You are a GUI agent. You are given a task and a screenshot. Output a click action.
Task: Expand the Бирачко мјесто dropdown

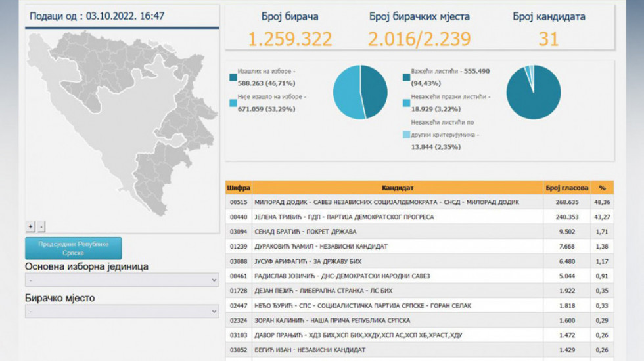(x=122, y=311)
